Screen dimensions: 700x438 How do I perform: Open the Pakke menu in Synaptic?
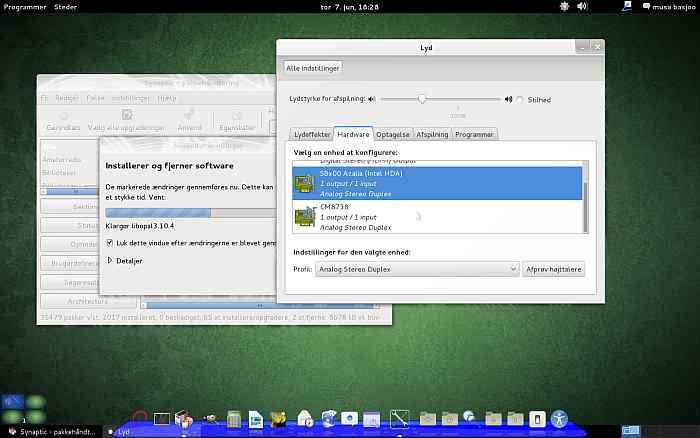[x=95, y=98]
